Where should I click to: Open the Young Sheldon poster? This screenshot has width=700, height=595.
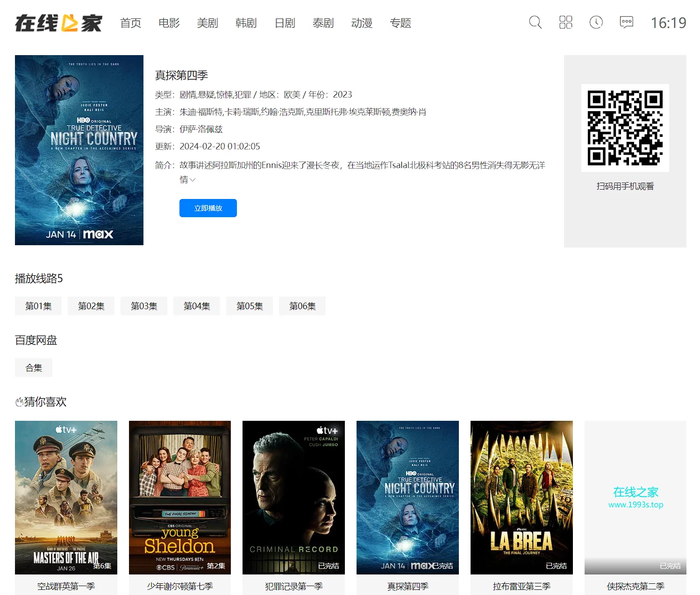[180, 497]
